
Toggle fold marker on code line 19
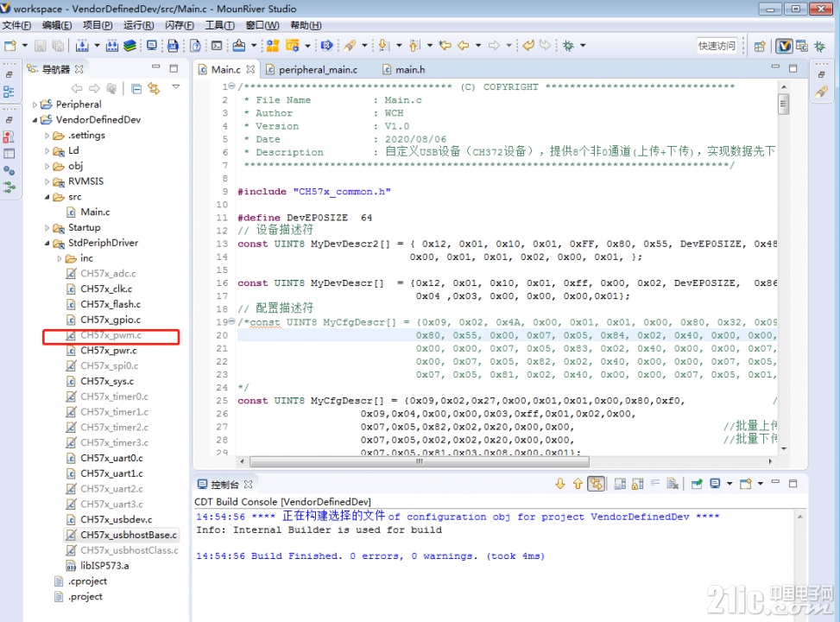click(x=231, y=321)
